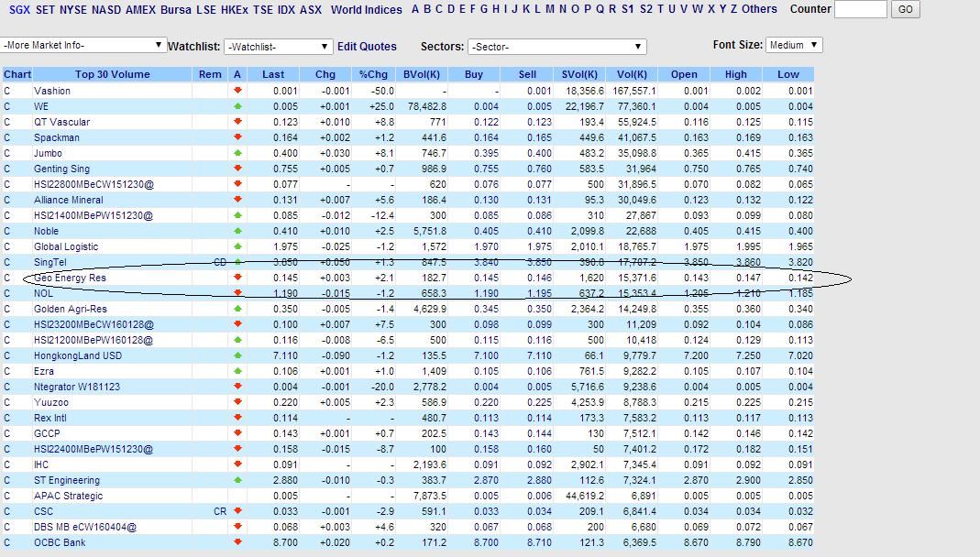Open chart link C for Vashion
This screenshot has width=980, height=557.
pyautogui.click(x=6, y=91)
